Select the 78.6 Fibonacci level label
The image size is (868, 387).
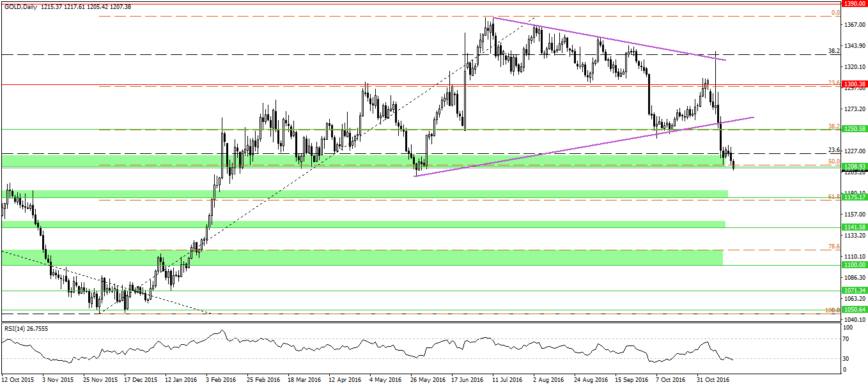point(833,247)
